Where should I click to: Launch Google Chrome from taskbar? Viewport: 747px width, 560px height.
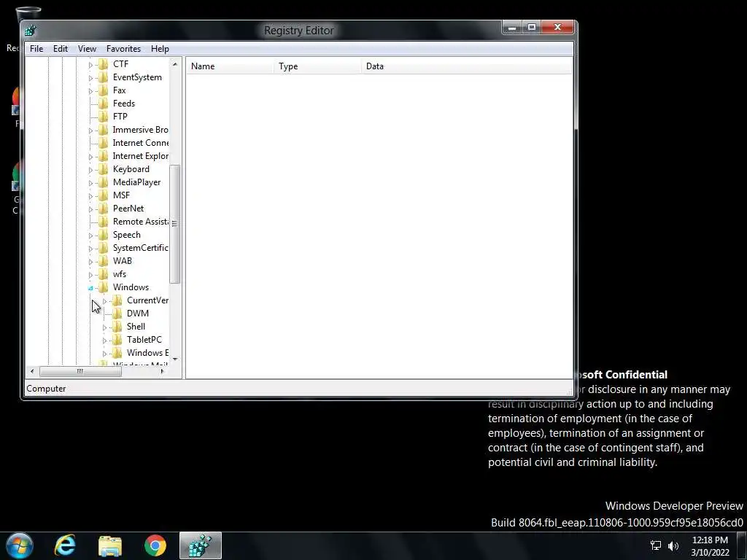click(155, 545)
